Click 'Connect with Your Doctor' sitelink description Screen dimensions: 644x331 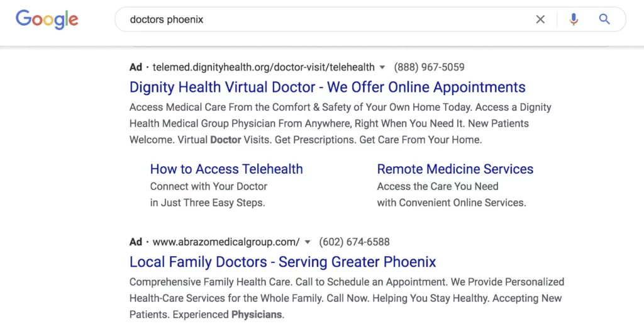tap(209, 187)
